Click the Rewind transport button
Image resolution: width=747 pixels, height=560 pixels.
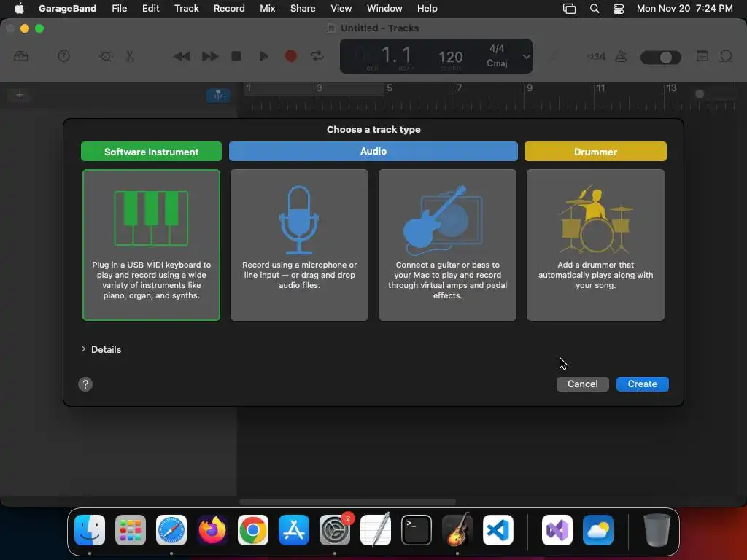click(x=182, y=57)
